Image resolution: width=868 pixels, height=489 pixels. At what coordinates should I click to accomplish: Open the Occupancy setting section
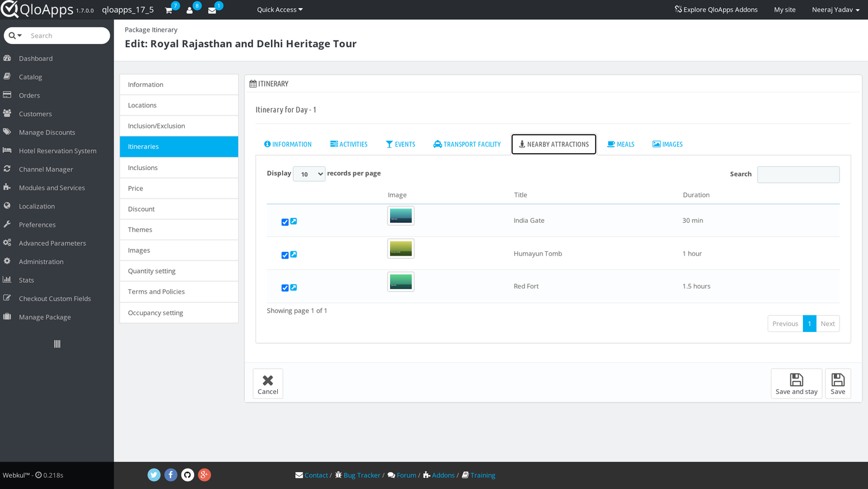pos(179,313)
